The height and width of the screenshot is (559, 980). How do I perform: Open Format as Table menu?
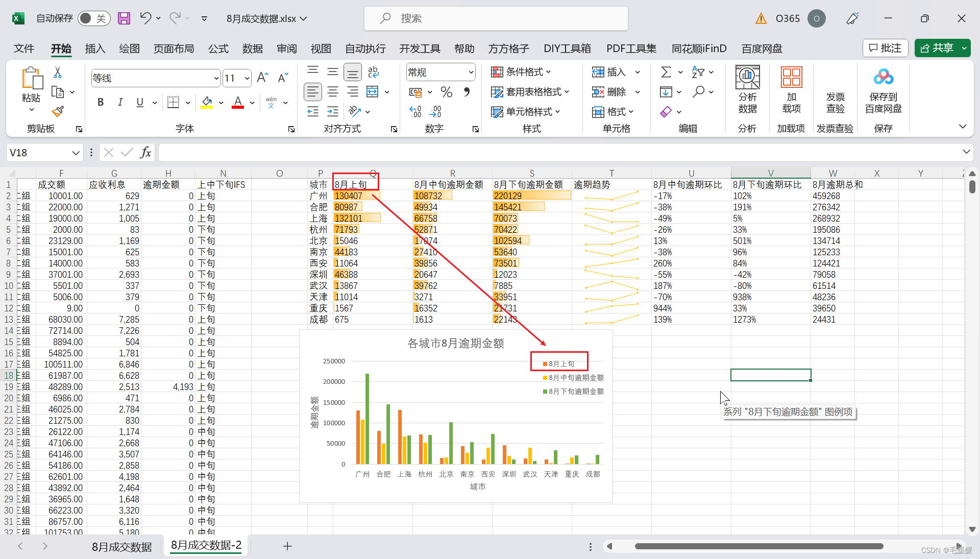coord(530,92)
